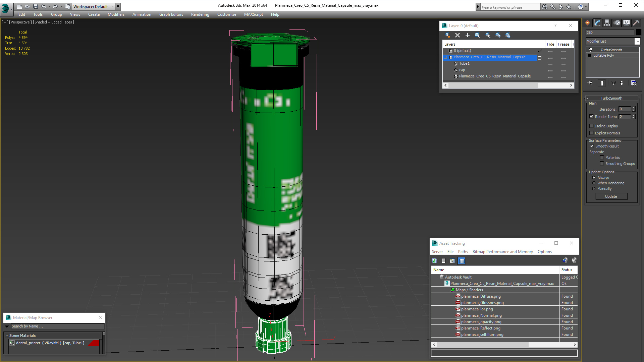Click the dental_printer VRayMtl material entry
Viewport: 644px width, 362px height.
pos(54,343)
